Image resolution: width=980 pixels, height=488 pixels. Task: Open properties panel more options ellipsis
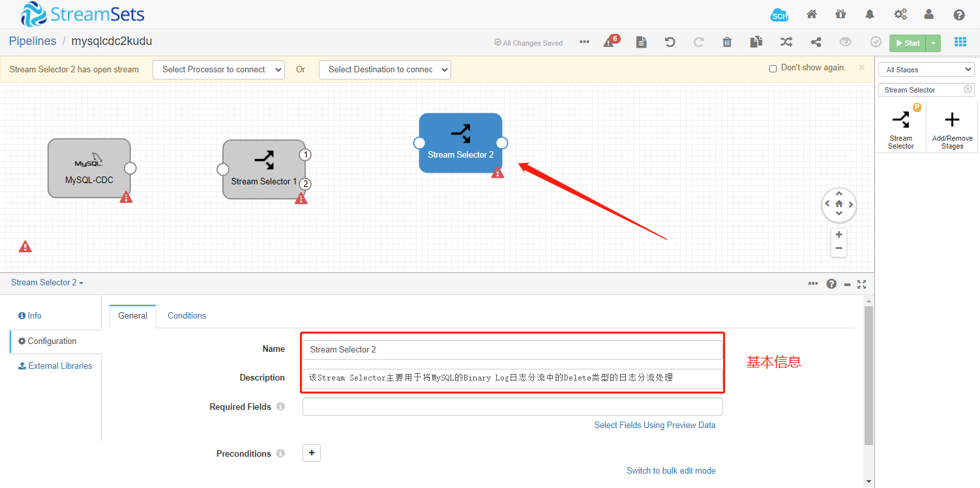click(x=812, y=283)
